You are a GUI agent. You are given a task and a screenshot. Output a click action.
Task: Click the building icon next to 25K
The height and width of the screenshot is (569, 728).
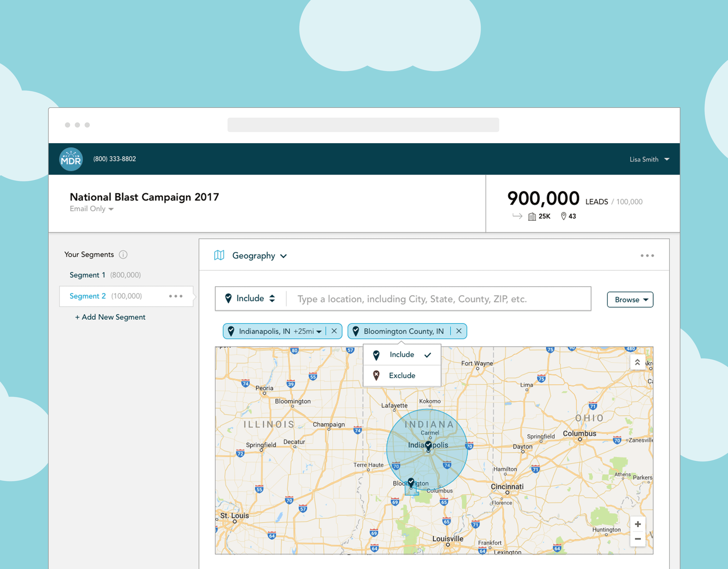point(532,217)
